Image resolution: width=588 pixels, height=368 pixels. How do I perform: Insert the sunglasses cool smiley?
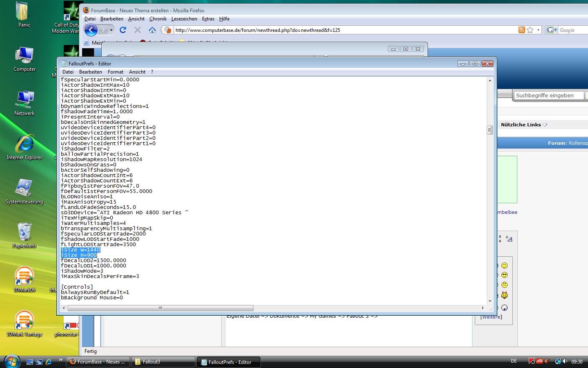(x=504, y=275)
